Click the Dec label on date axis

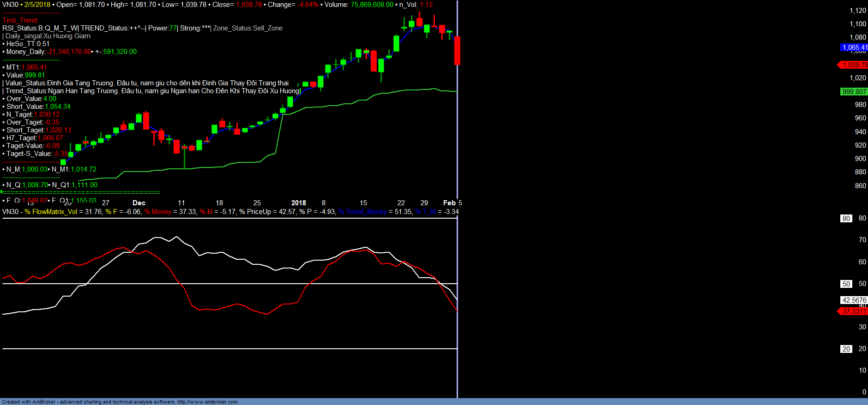[x=139, y=203]
